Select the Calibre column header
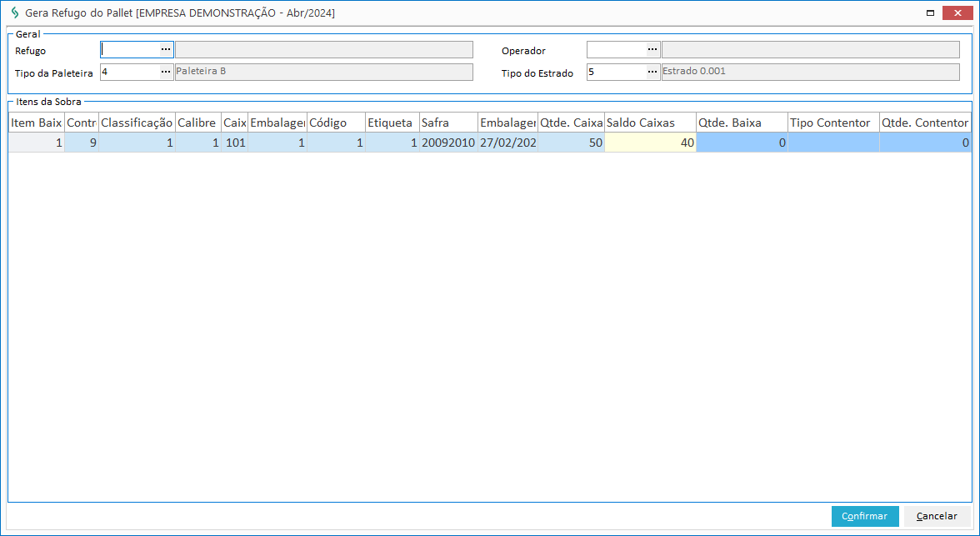 pyautogui.click(x=198, y=123)
